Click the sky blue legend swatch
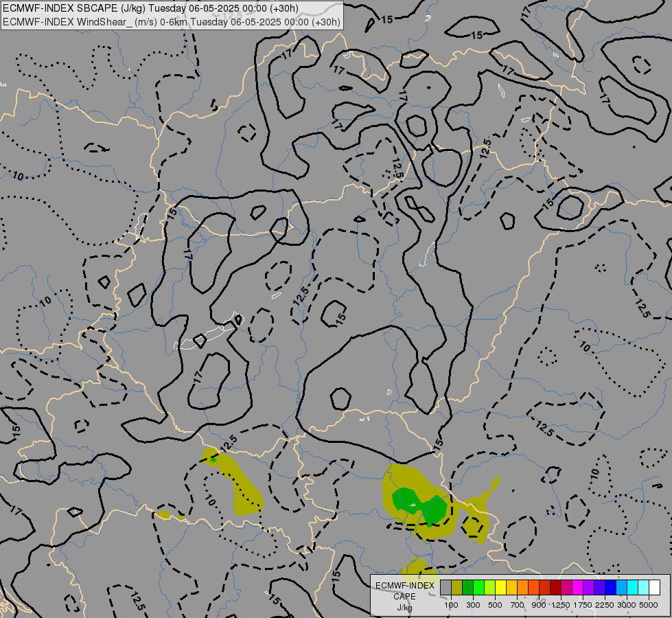The height and width of the screenshot is (618, 672). click(621, 587)
